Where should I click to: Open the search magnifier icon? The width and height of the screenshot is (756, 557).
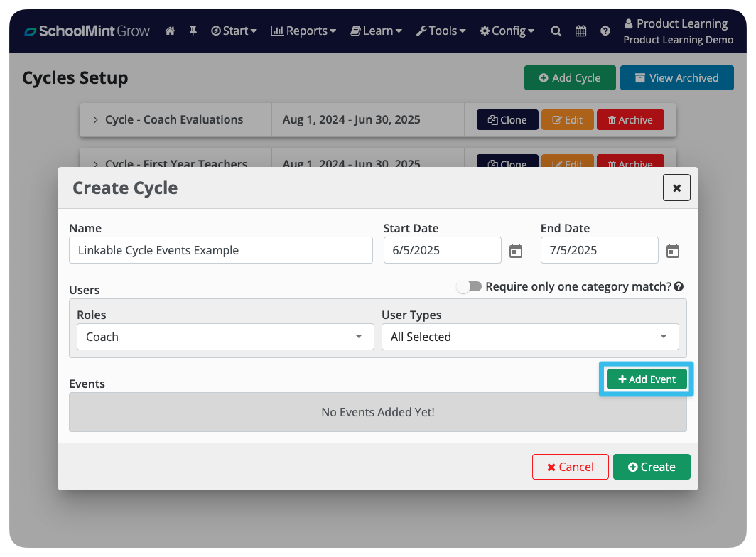pos(556,31)
